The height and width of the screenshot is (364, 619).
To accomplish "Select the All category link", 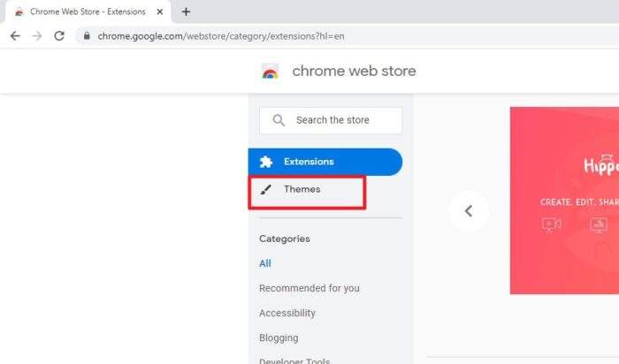I will coord(265,263).
